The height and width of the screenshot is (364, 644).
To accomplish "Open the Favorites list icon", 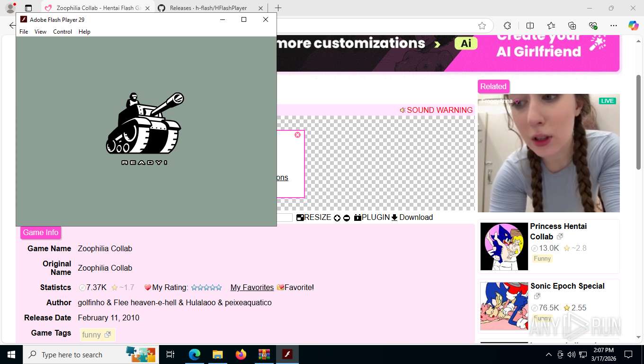I will (551, 26).
